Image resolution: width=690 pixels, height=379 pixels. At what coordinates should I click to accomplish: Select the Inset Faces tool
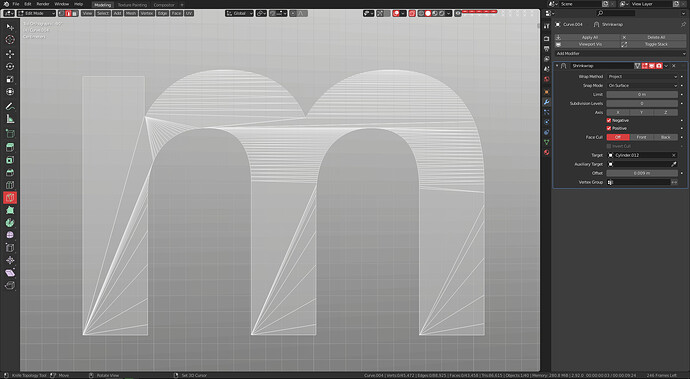pos(10,160)
